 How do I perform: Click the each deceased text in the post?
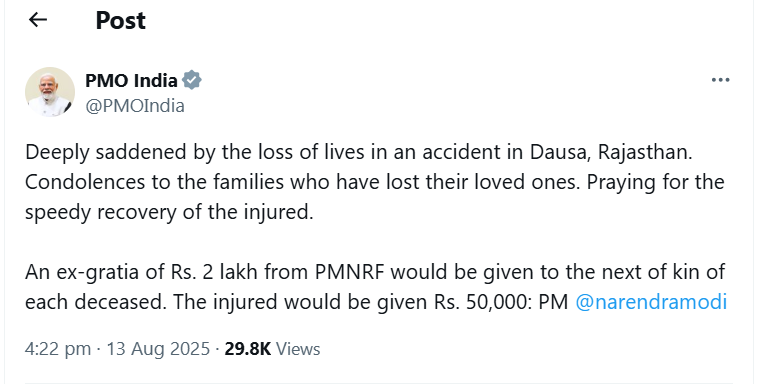click(x=94, y=302)
